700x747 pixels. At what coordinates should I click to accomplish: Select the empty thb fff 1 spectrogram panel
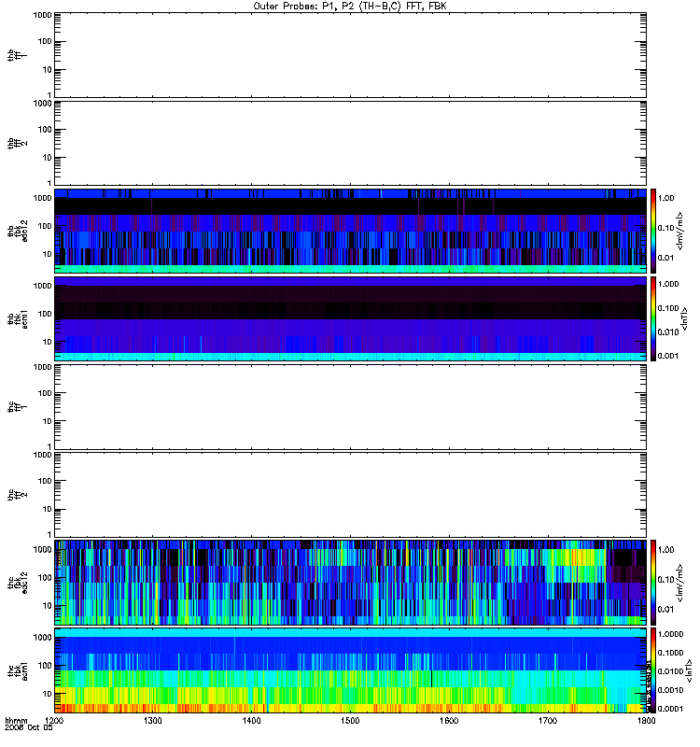click(x=350, y=55)
